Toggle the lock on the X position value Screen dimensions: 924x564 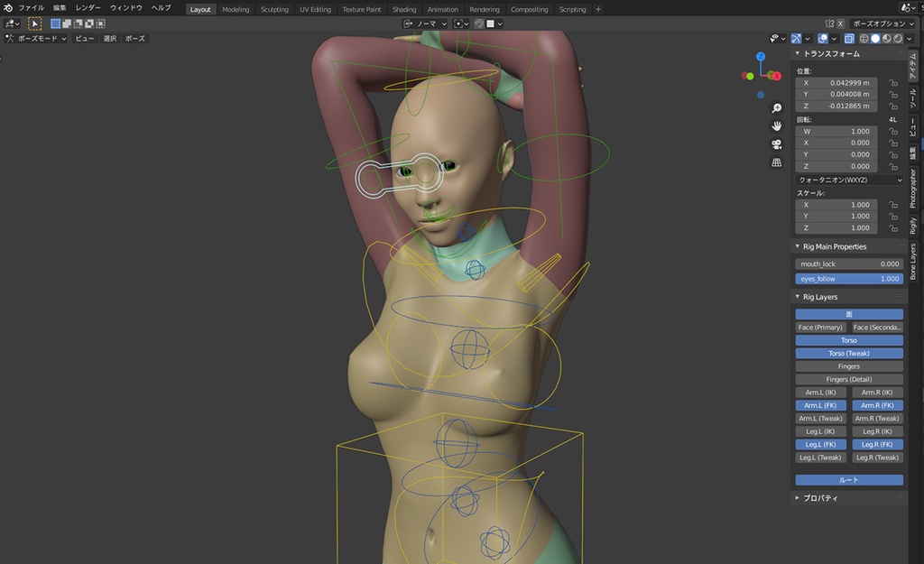tap(892, 81)
